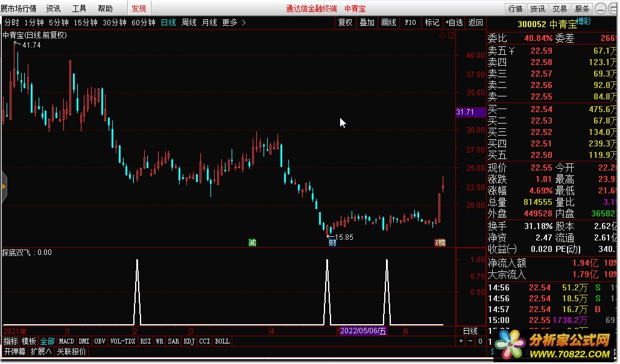Click the 关联报价 button
The width and height of the screenshot is (620, 364).
(x=72, y=351)
